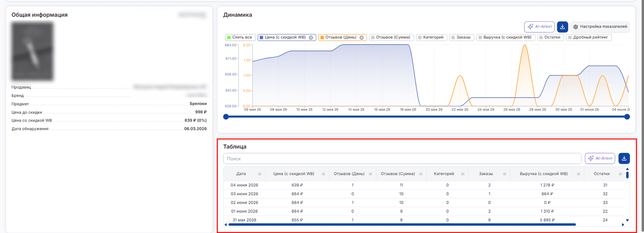Open the Дата column menu icon

pos(260,174)
